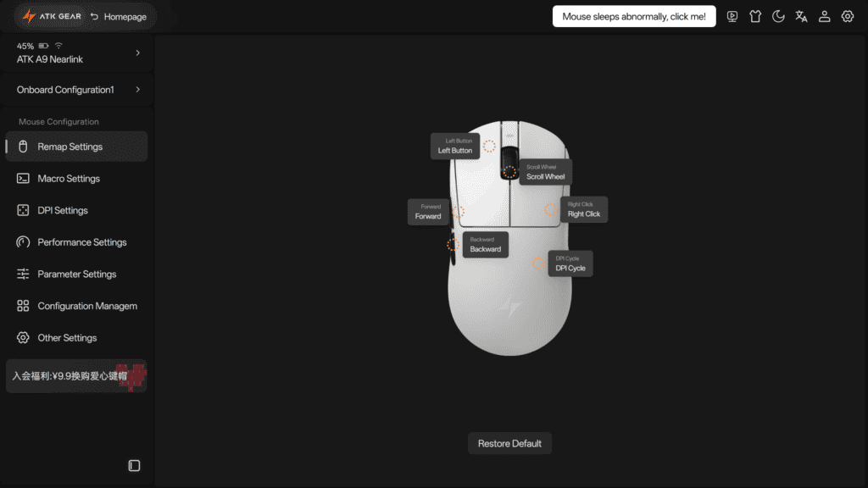Expand the Onboard Configuration1 chevron
Screen dimensions: 868x488
(138, 90)
